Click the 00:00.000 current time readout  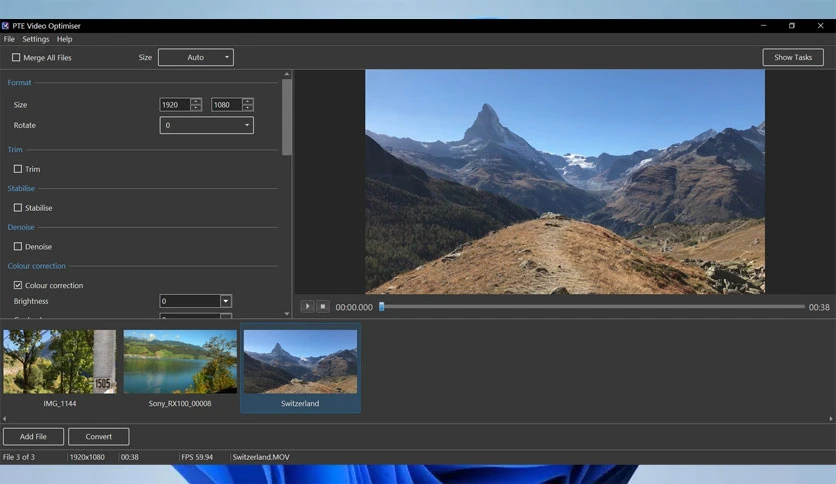[354, 307]
